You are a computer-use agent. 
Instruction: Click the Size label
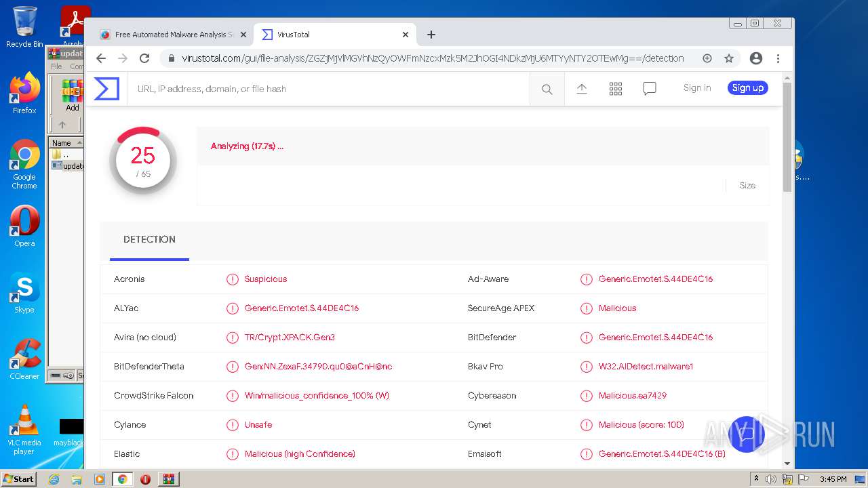[747, 186]
